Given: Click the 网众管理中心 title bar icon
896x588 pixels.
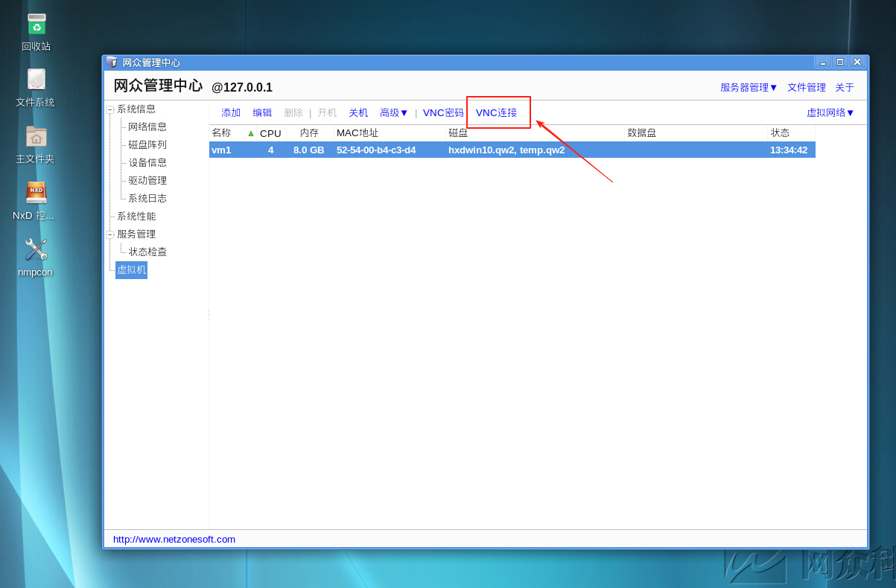Looking at the screenshot, I should (112, 62).
